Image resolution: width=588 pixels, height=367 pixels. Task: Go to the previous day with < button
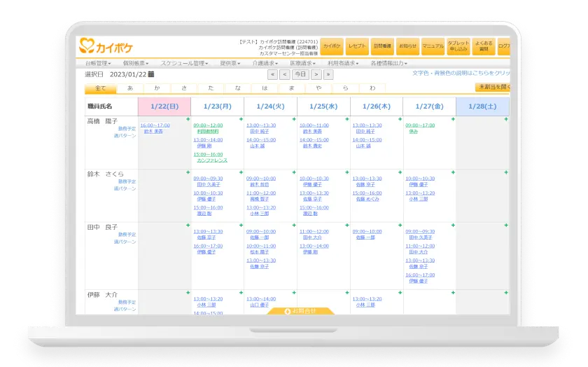point(285,74)
